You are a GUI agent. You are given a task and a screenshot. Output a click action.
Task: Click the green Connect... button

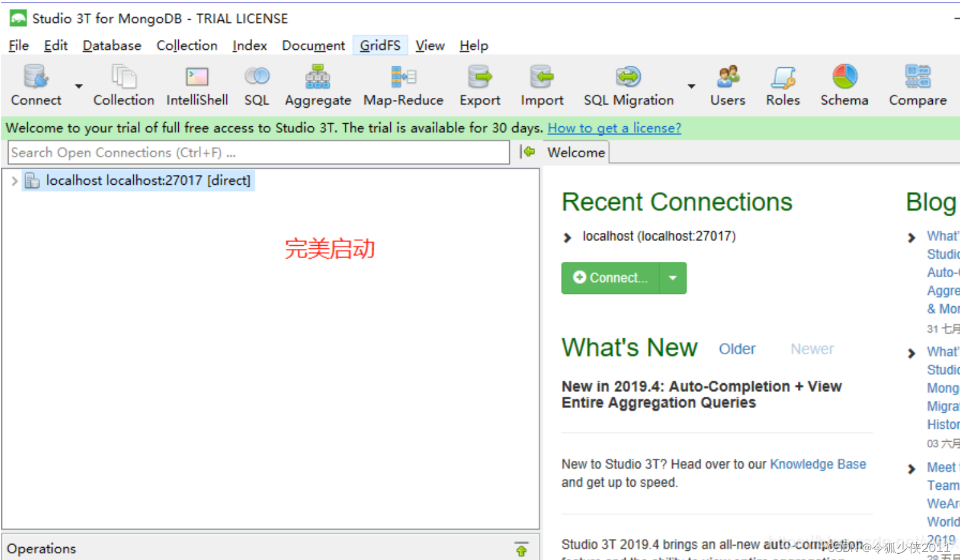[x=610, y=278]
